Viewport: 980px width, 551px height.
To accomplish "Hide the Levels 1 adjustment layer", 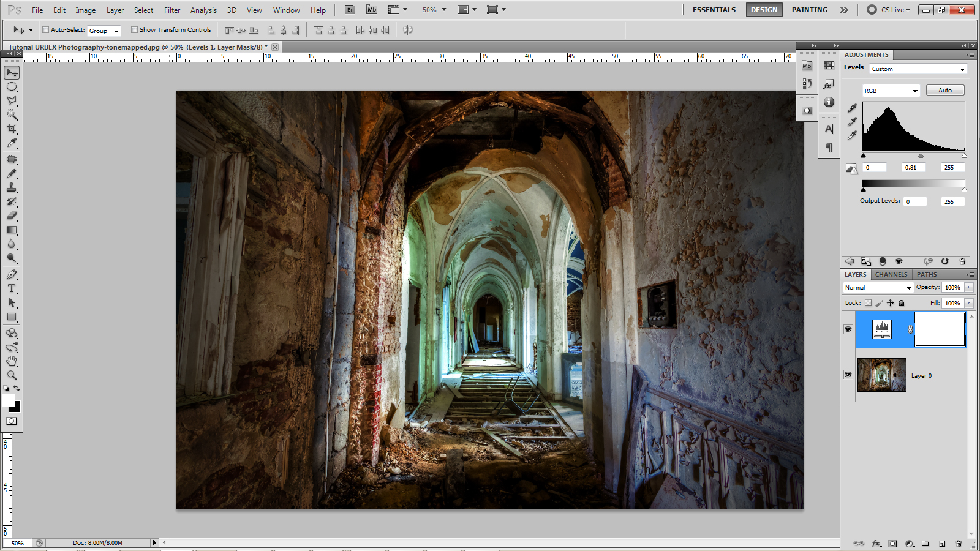I will coord(848,329).
